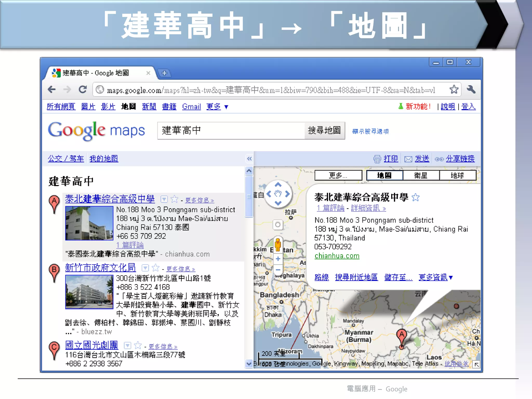Image resolution: width=532 pixels, height=399 pixels.
Task: Close the 建華高中 - Google 地圖 tab
Action: click(148, 73)
